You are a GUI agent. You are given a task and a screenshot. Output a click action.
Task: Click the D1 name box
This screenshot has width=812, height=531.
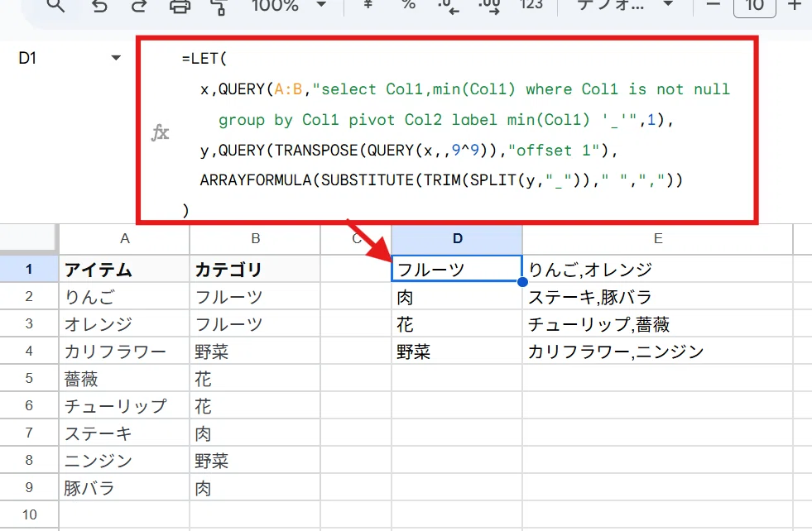[x=27, y=58]
